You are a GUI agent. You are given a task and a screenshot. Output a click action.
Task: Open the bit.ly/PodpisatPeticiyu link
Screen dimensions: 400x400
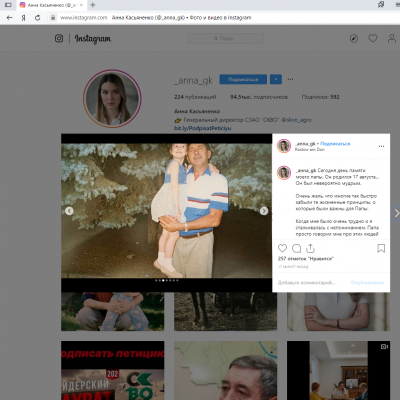[202, 128]
